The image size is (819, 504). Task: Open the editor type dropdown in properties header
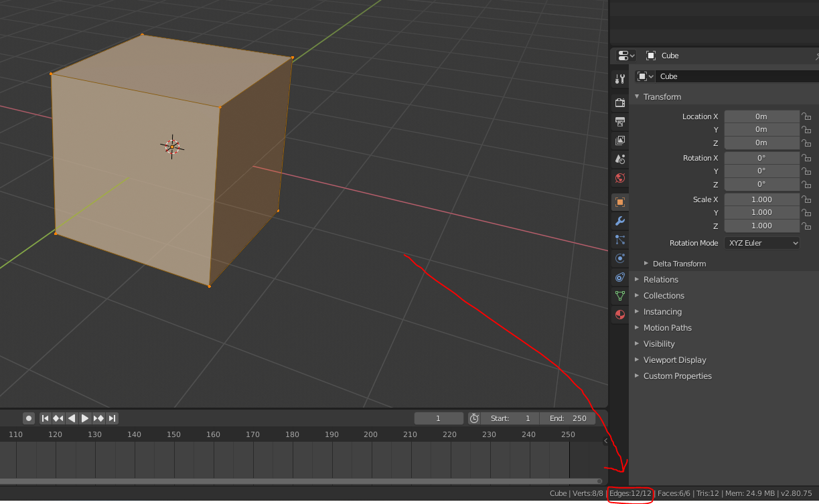(x=626, y=56)
